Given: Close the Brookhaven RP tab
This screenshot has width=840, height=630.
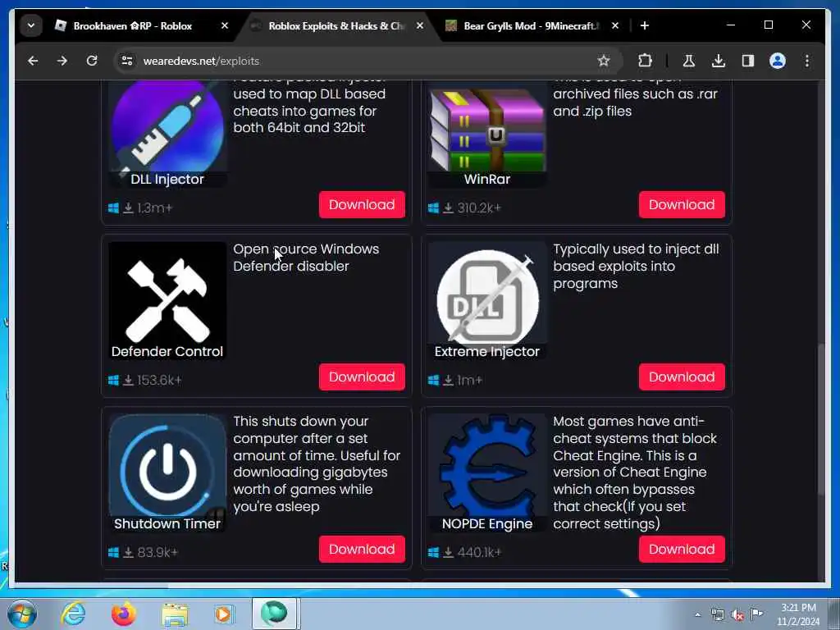Looking at the screenshot, I should tap(225, 25).
